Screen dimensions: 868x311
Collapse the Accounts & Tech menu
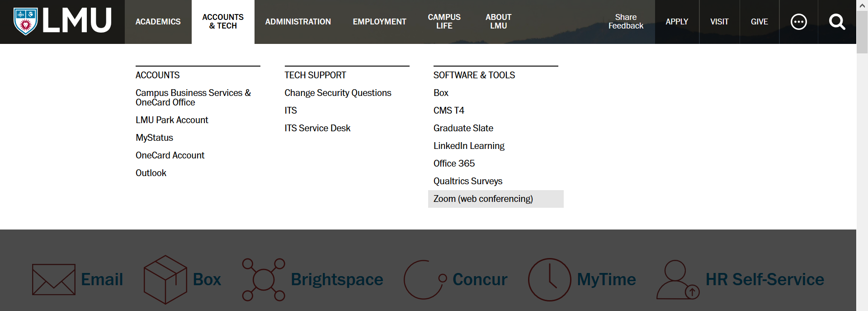pos(223,22)
